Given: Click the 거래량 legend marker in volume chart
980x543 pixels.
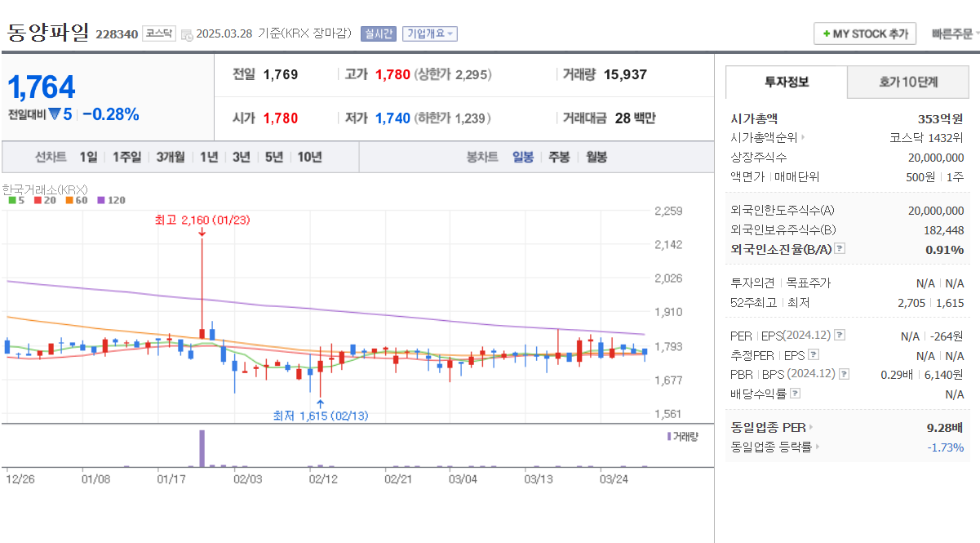Looking at the screenshot, I should (x=669, y=436).
